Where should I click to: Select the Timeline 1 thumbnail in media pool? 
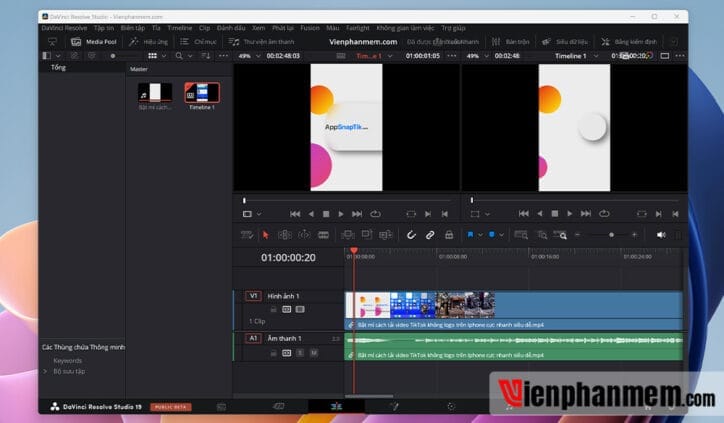[x=202, y=93]
